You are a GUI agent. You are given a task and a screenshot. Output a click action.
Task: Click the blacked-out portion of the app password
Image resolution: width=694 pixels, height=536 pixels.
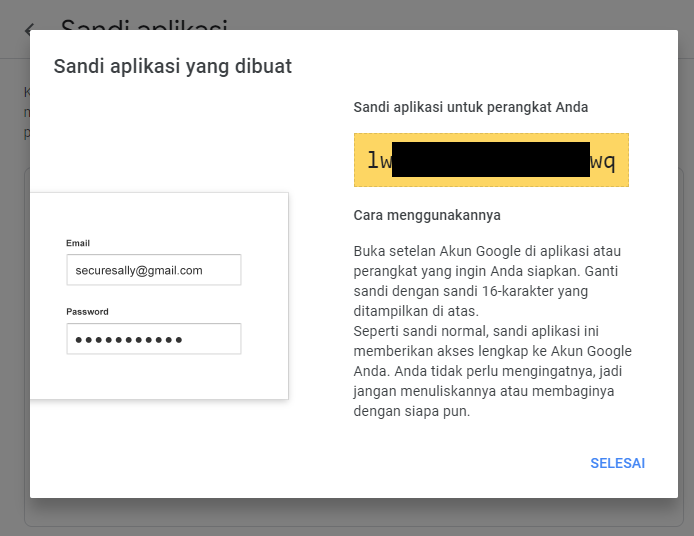(490, 159)
